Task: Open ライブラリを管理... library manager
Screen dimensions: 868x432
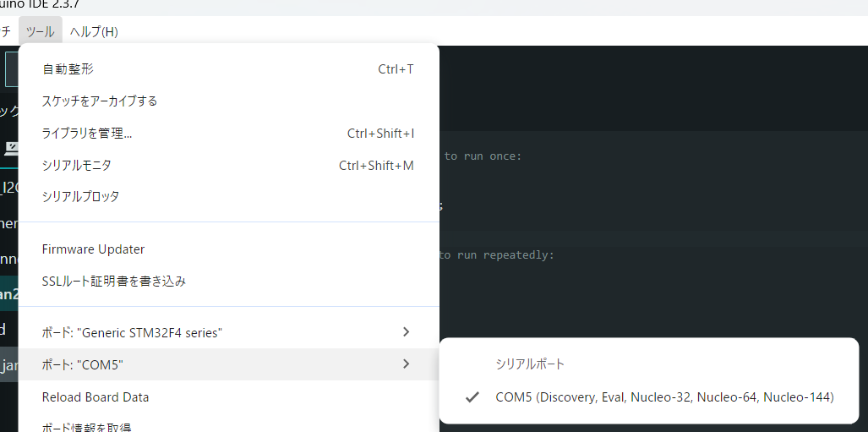Action: [x=87, y=134]
